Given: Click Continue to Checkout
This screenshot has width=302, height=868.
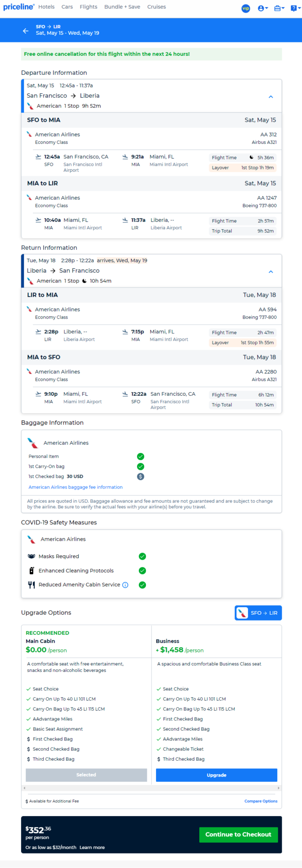Looking at the screenshot, I should coord(238,835).
